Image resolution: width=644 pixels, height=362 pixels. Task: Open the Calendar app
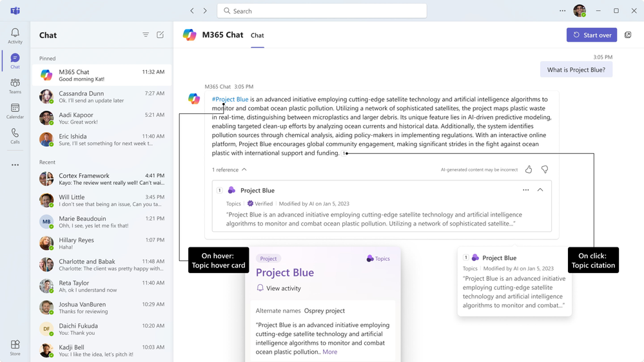tap(15, 111)
